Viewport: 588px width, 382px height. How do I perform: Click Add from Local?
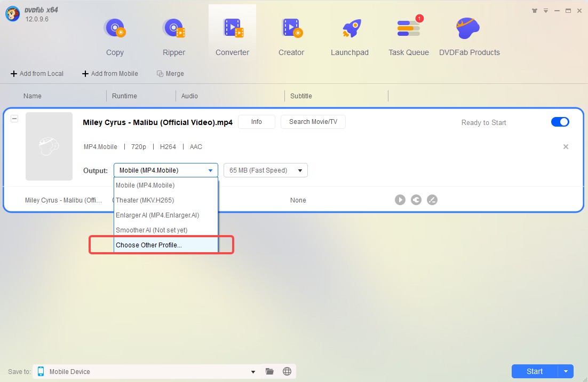(37, 74)
